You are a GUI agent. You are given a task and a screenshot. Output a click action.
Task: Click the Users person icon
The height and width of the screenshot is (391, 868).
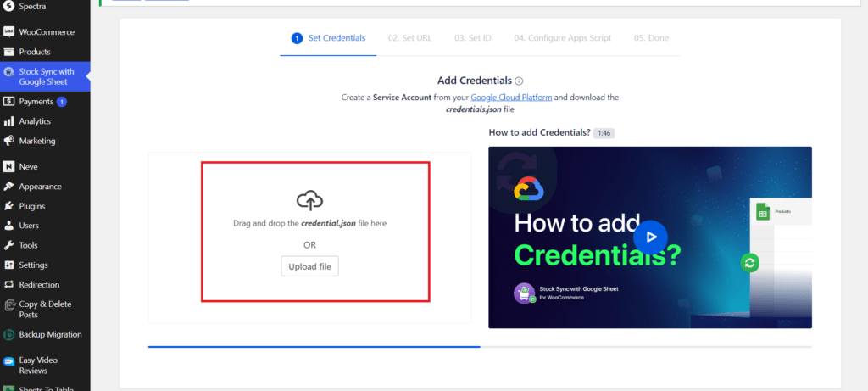coord(8,226)
